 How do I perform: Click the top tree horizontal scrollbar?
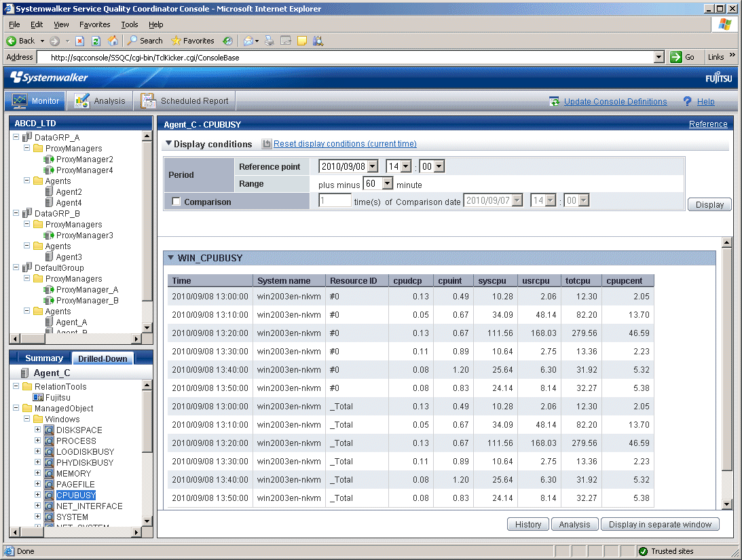pos(76,339)
